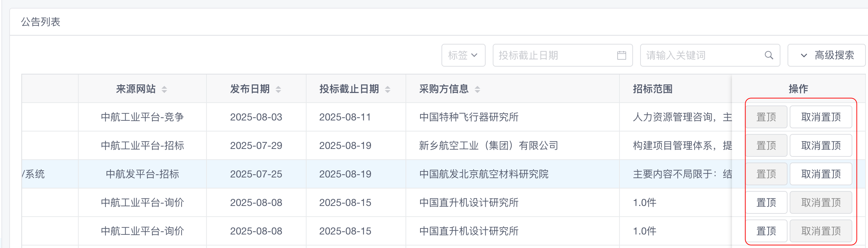Sort by 来源网站 column arrows

164,89
